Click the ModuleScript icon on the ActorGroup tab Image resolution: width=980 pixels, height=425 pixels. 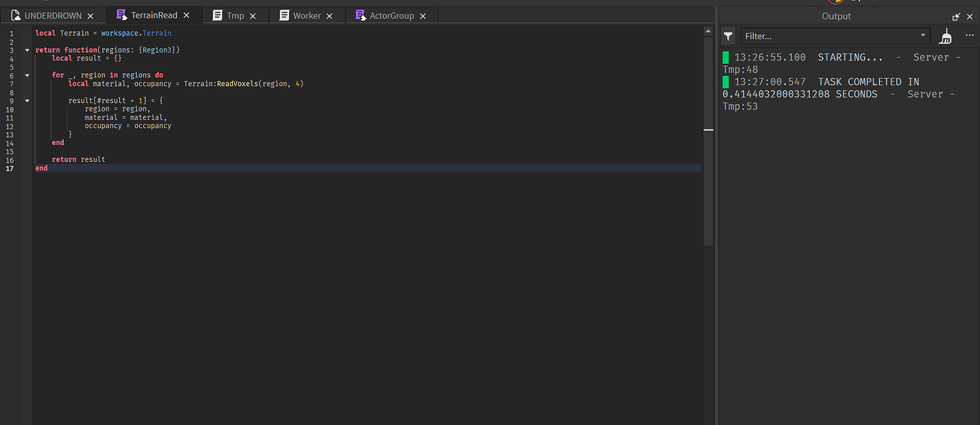[x=359, y=15]
